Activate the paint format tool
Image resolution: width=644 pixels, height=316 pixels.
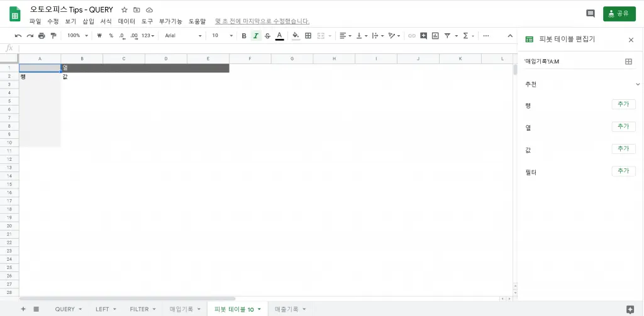click(x=53, y=36)
